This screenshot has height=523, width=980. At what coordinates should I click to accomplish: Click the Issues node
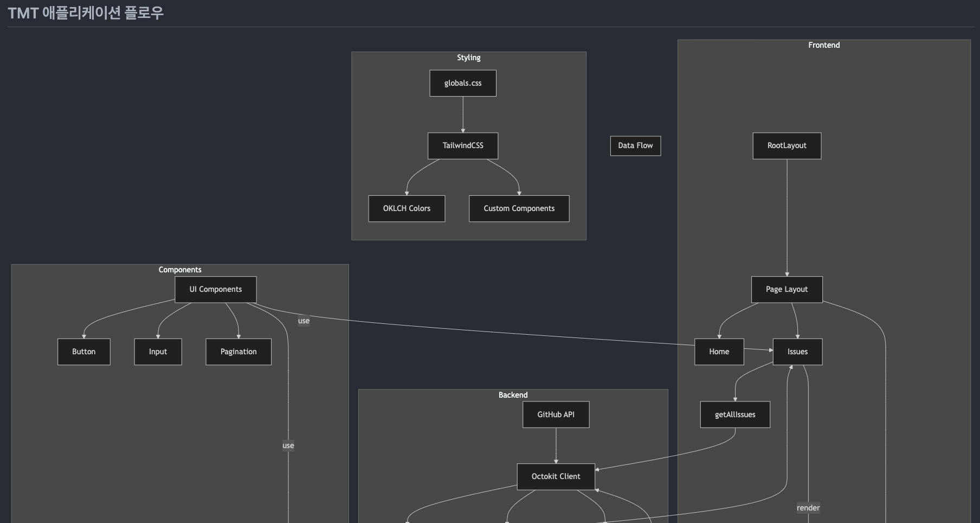pyautogui.click(x=797, y=352)
